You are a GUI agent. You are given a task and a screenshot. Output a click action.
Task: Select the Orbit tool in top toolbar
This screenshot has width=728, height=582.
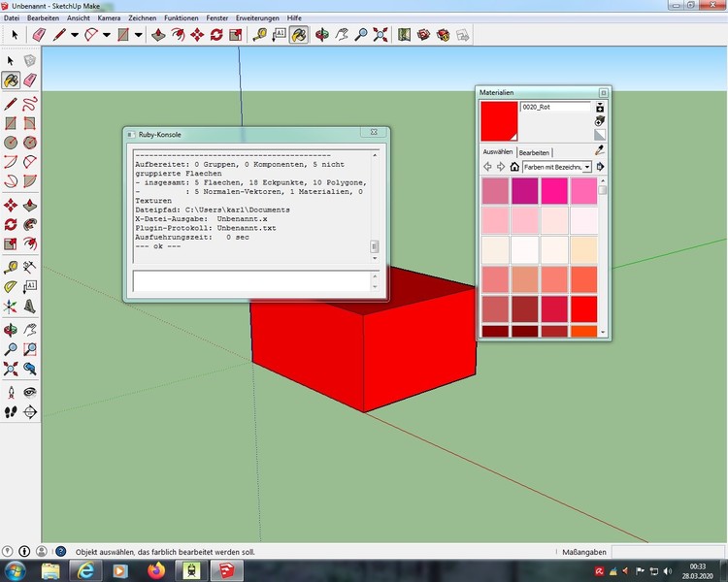[x=320, y=34]
